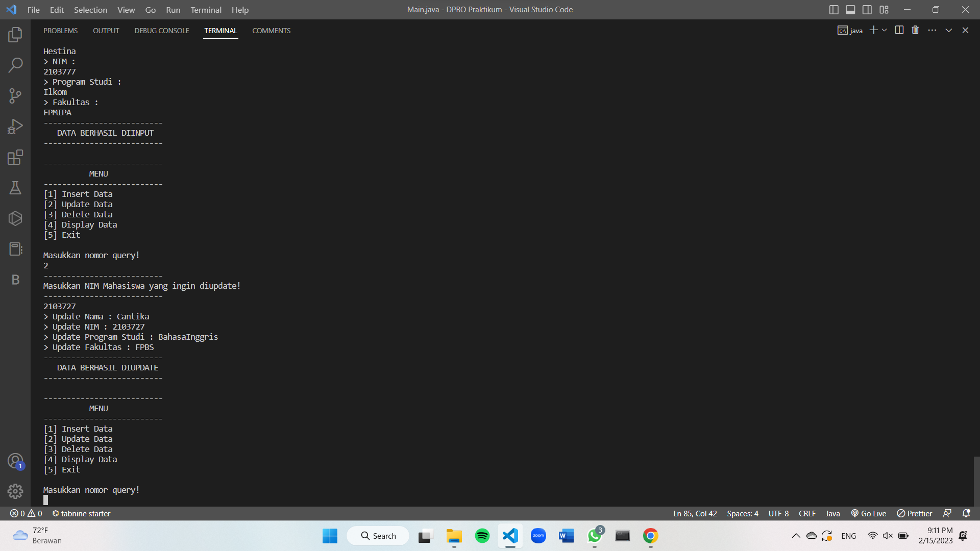Open the Search view in activity bar
Image resolution: width=980 pixels, height=551 pixels.
[15, 65]
